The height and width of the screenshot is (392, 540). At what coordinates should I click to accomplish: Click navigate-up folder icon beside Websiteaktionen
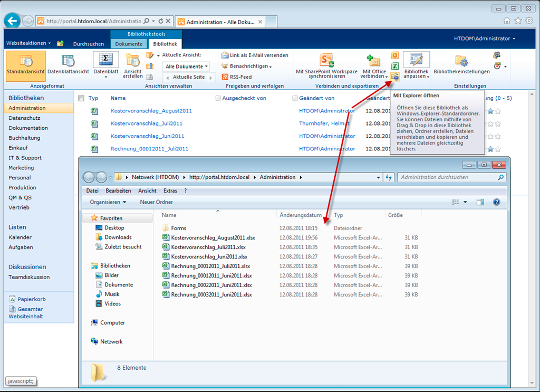60,43
